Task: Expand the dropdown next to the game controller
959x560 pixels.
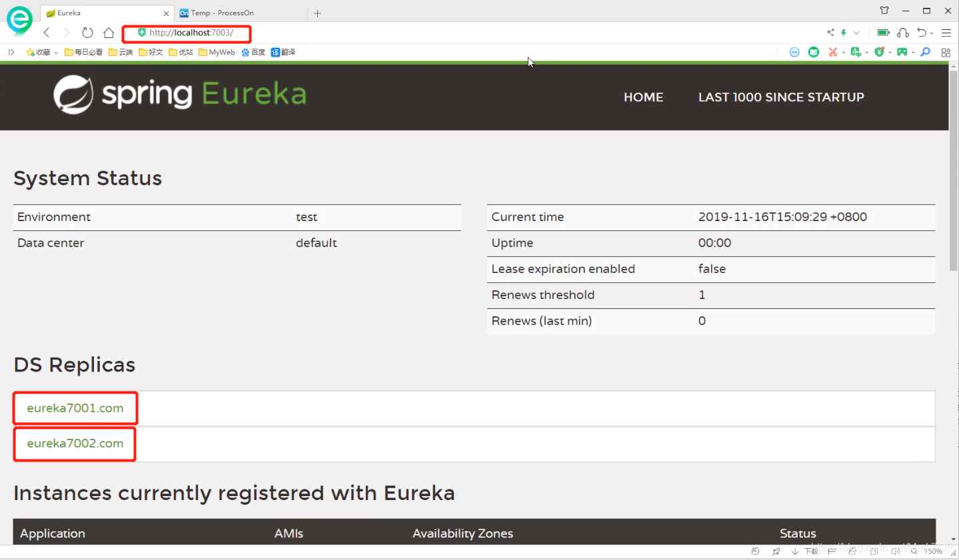Action: pyautogui.click(x=913, y=53)
